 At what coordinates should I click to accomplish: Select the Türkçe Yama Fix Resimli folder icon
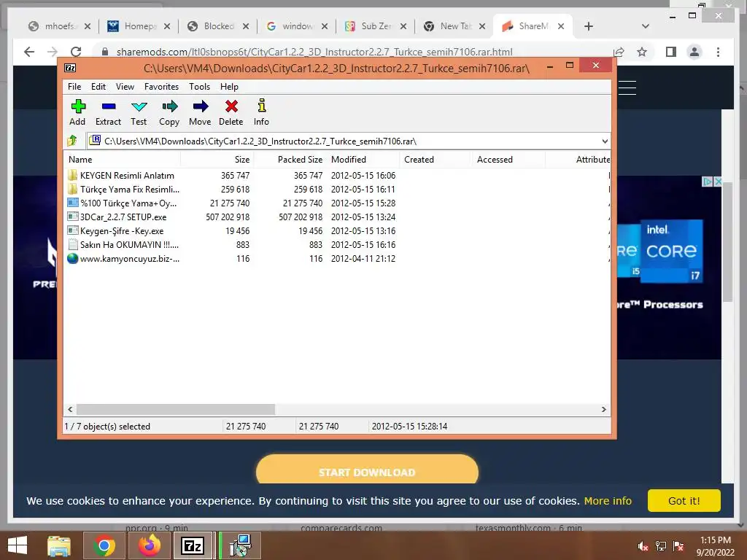click(72, 189)
